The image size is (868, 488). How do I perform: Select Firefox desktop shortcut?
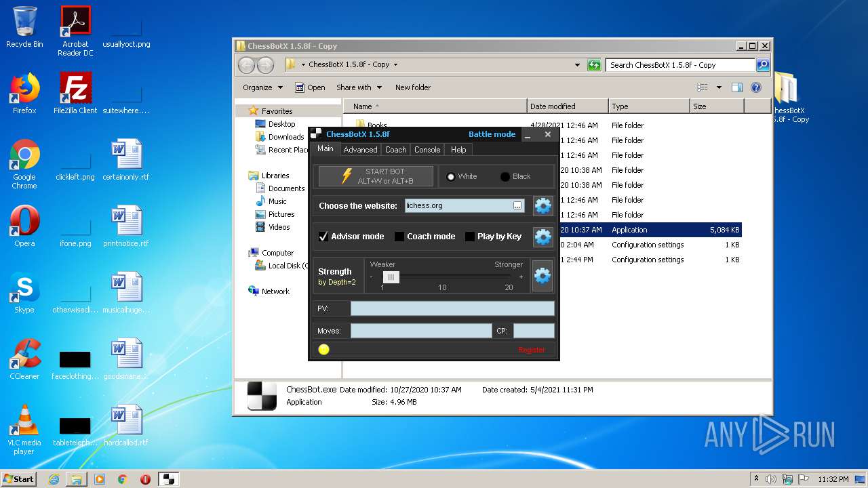click(24, 94)
